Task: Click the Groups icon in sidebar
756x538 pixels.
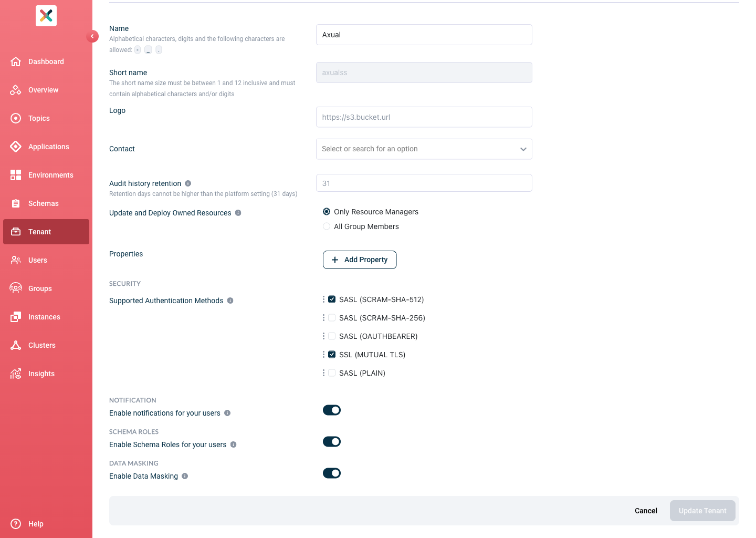Action: 16,288
